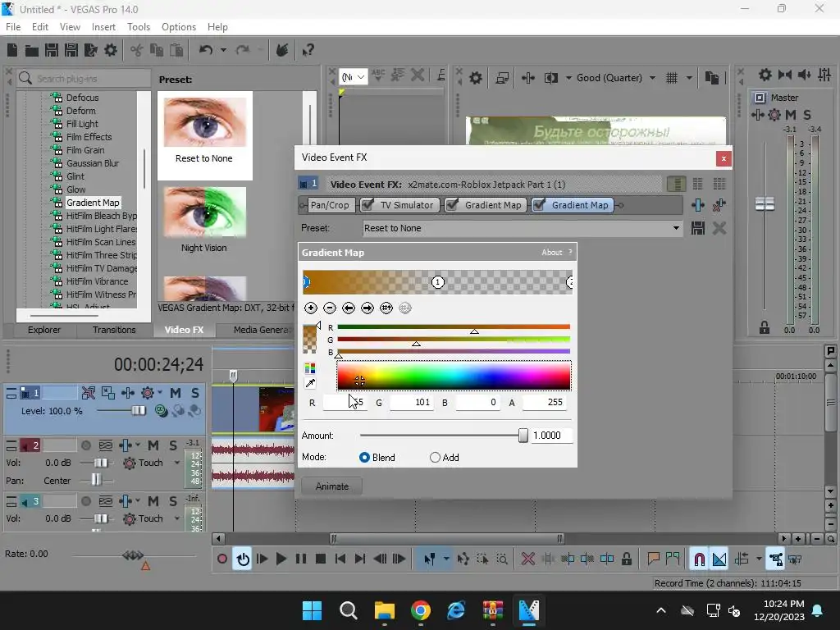The height and width of the screenshot is (630, 840).
Task: Click the About link in Gradient Map
Action: pos(552,253)
